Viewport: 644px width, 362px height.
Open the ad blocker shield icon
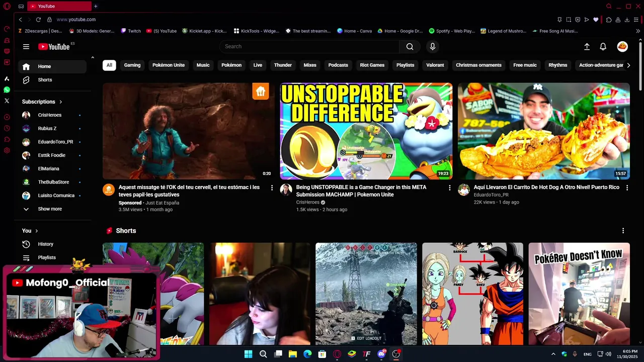[x=578, y=20]
